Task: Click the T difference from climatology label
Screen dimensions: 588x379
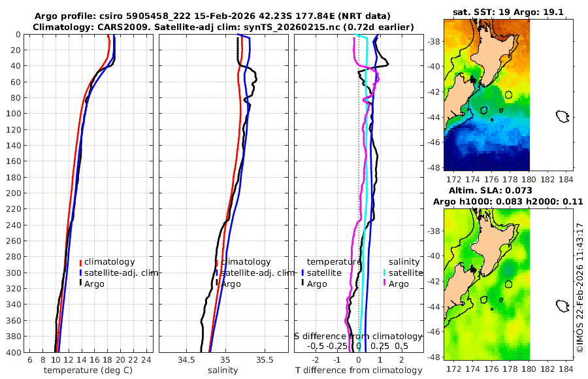Action: (x=359, y=371)
